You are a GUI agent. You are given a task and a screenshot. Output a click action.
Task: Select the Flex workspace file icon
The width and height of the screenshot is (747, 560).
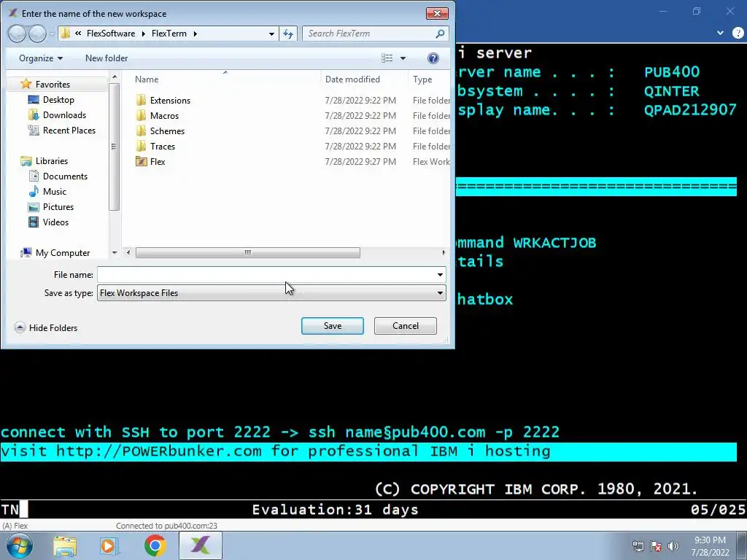(141, 161)
